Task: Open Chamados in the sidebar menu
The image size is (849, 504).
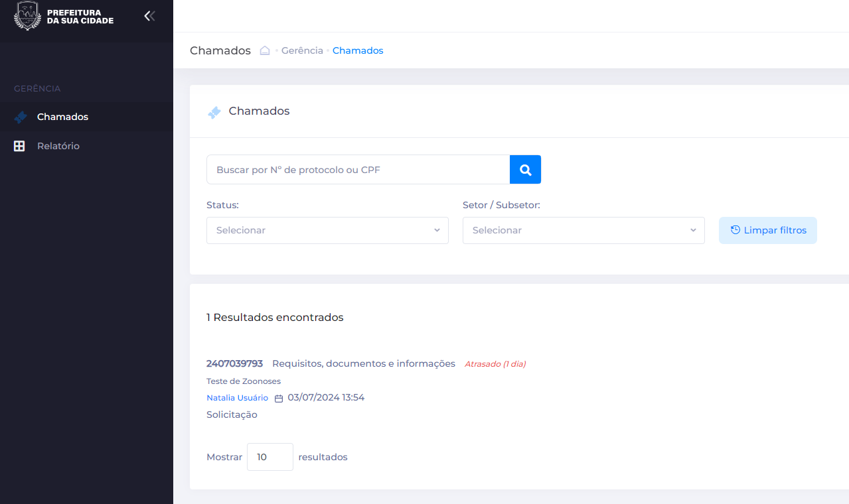Action: pos(86,117)
